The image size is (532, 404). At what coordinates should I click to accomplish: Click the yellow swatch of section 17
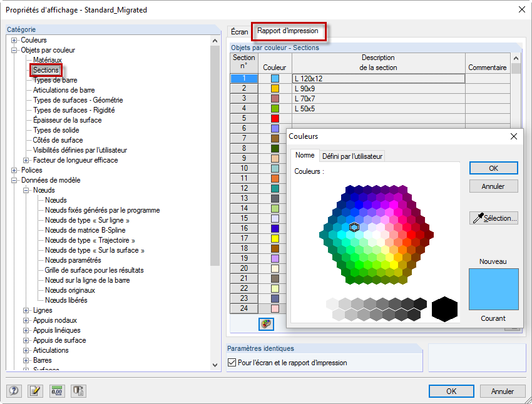(275, 238)
